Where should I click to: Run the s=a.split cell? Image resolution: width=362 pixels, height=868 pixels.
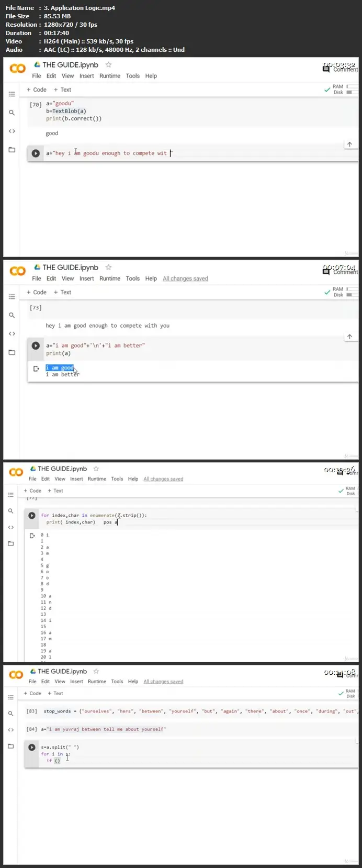[x=32, y=748]
